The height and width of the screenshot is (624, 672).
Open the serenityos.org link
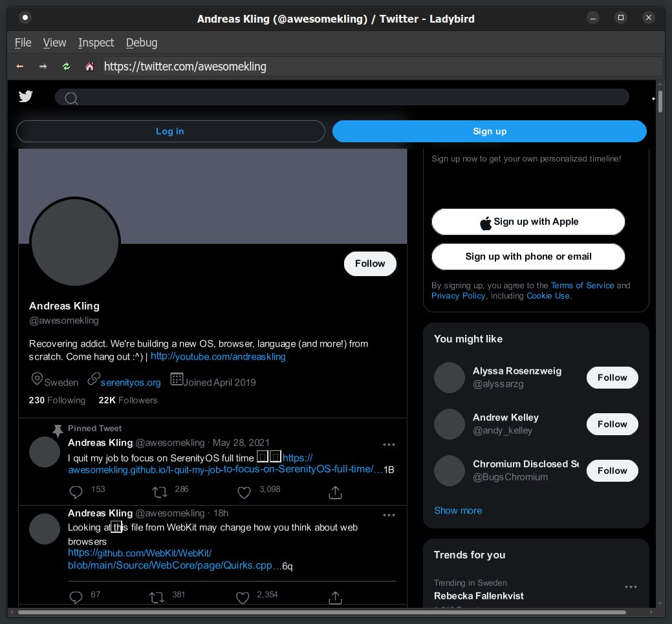(130, 382)
